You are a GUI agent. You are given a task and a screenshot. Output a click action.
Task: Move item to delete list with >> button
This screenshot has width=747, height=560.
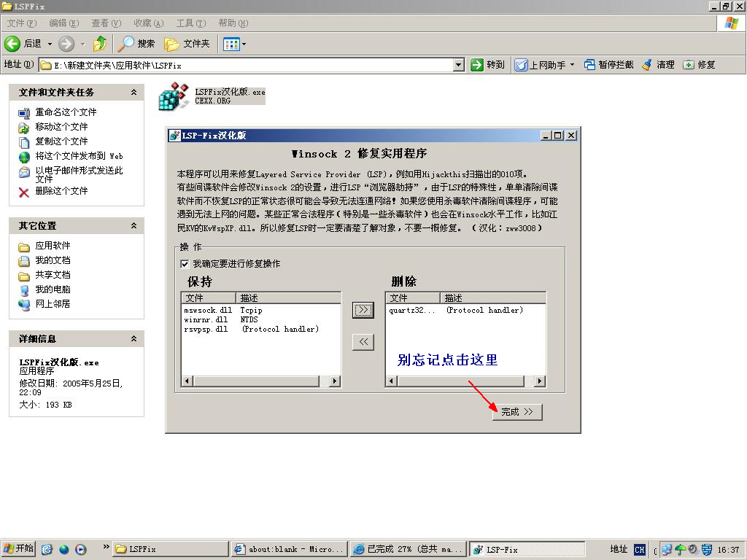point(363,310)
